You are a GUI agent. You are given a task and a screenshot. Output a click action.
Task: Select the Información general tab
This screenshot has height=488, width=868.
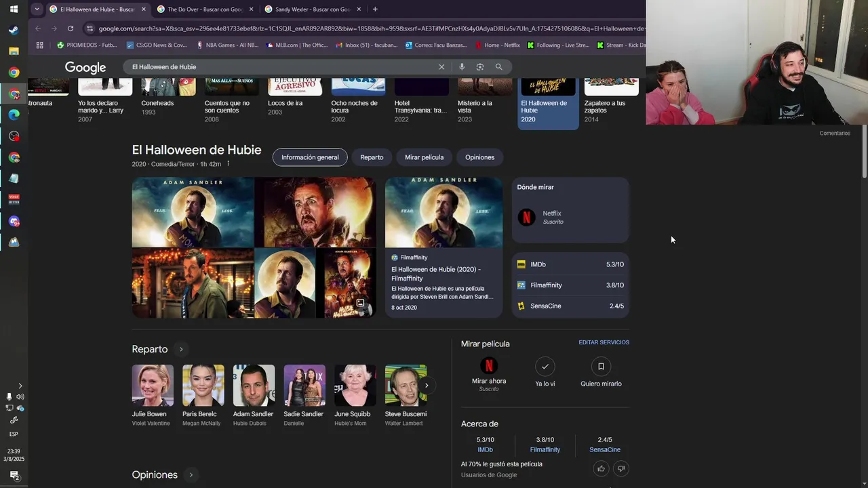(x=310, y=157)
